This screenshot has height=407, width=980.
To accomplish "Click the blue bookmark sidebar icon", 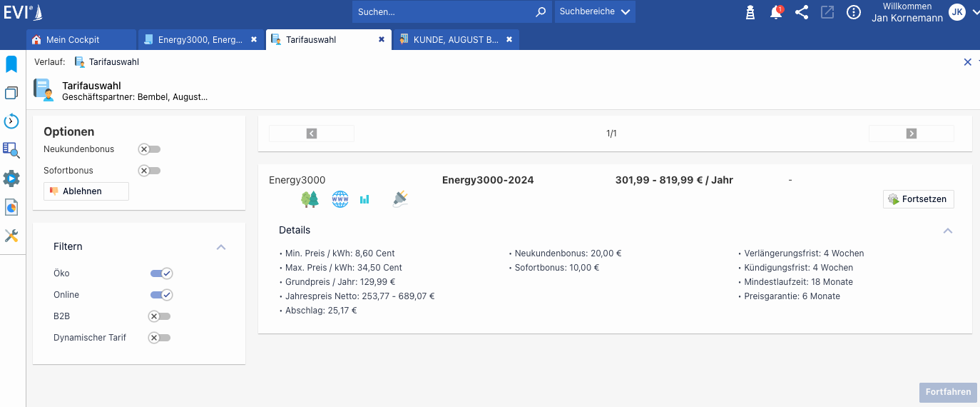I will 11,65.
